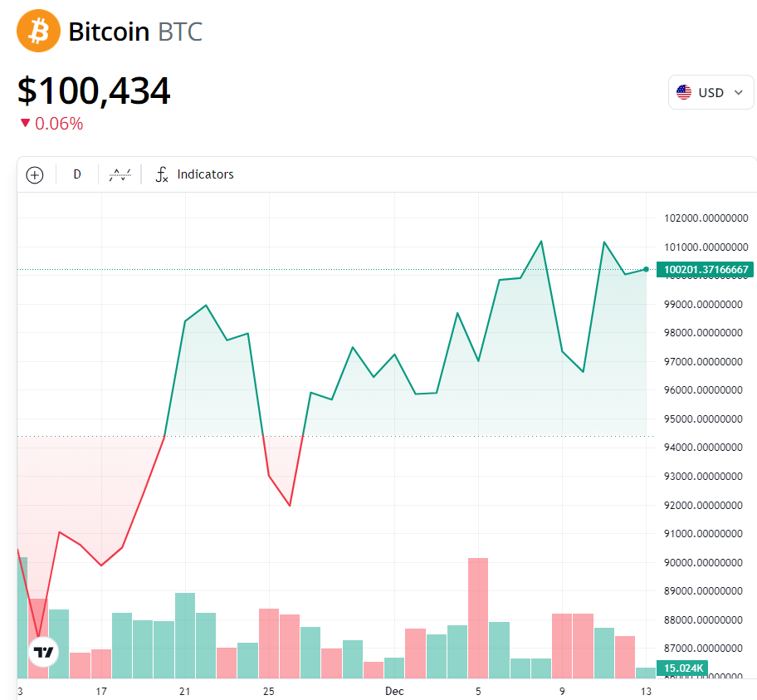Image resolution: width=757 pixels, height=700 pixels.
Task: Open the chart type line-style selector
Action: pyautogui.click(x=120, y=174)
